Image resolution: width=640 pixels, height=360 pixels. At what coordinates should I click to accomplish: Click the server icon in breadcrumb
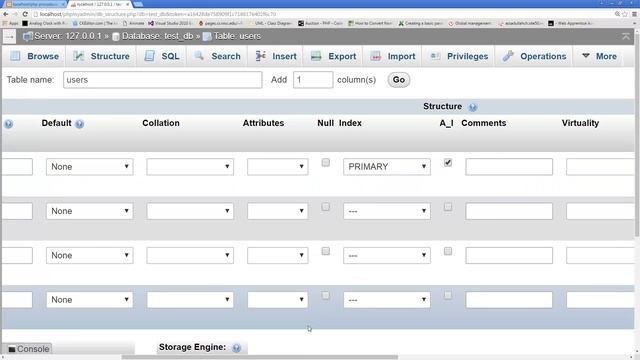coord(28,36)
